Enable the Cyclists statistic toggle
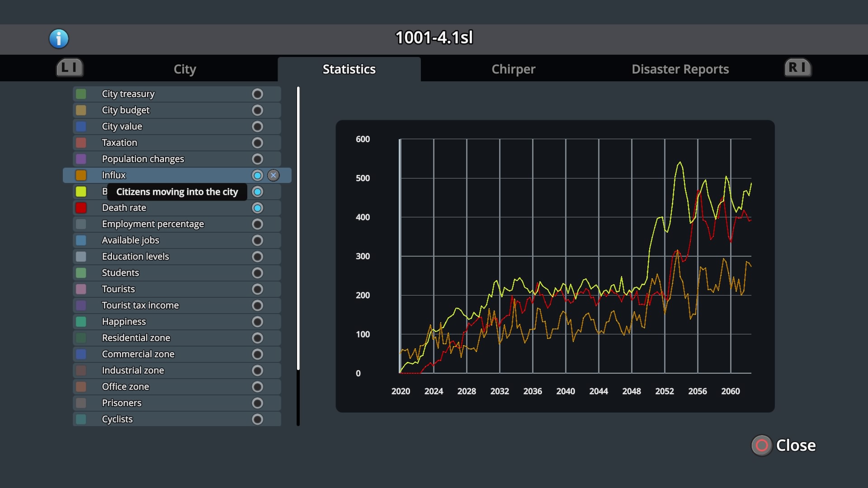The image size is (868, 488). (257, 419)
